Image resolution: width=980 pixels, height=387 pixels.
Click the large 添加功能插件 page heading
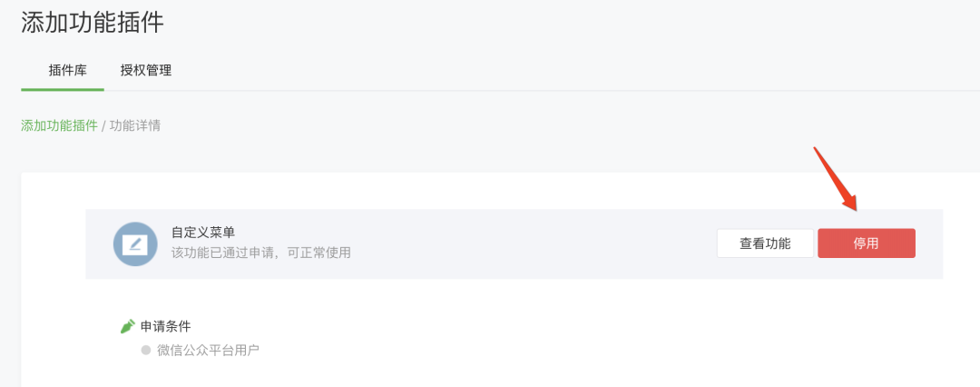93,23
